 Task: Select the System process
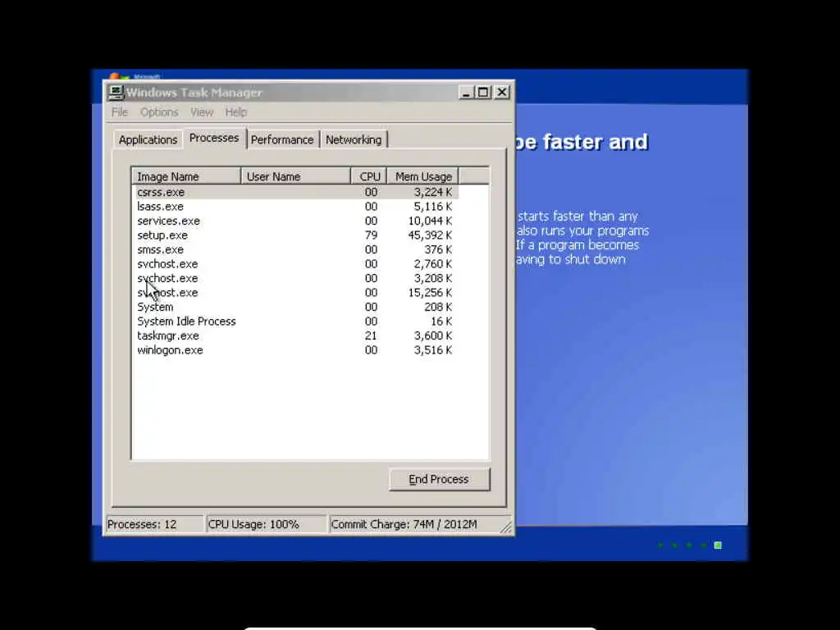(295, 307)
